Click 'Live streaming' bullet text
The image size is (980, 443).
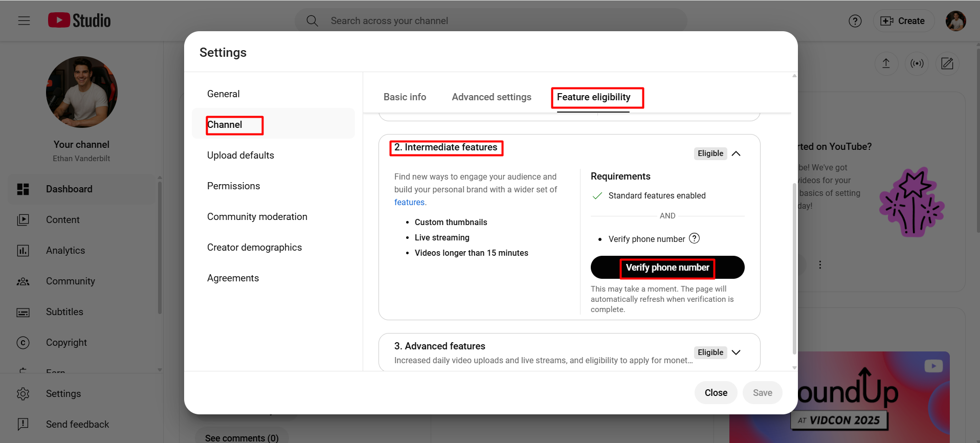click(442, 238)
